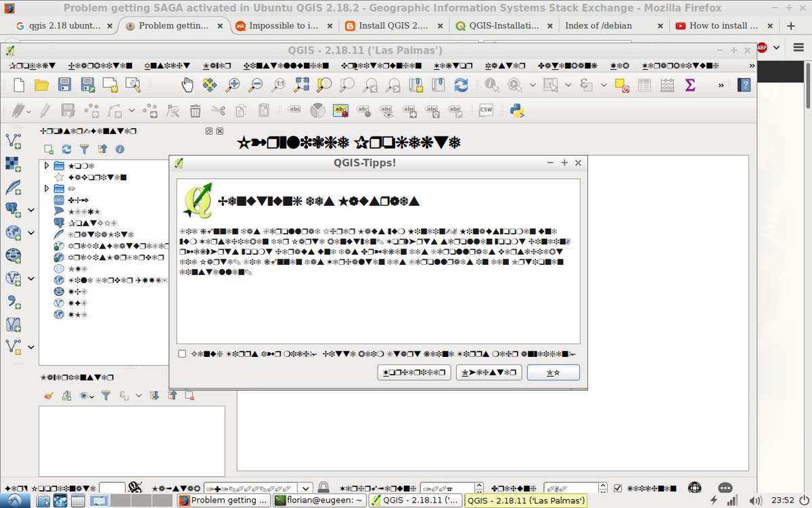This screenshot has width=812, height=508.
Task: Toggle the scale lock padlock icon
Action: tap(323, 488)
